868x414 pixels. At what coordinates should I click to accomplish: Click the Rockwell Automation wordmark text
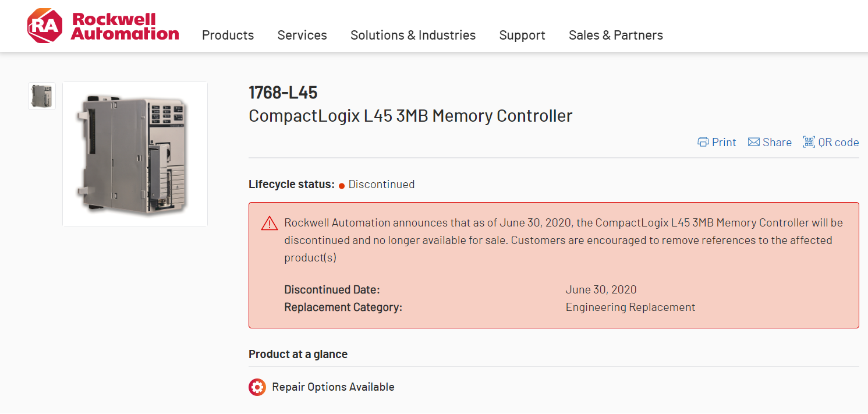pyautogui.click(x=125, y=26)
